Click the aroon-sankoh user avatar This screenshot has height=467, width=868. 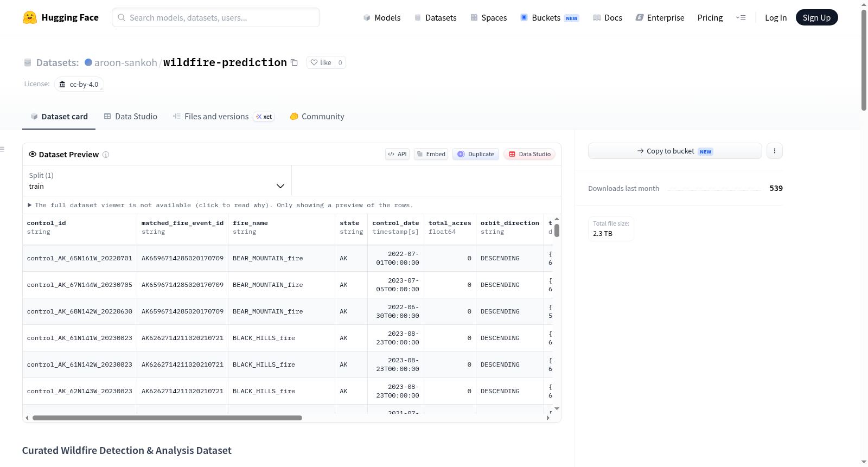pos(88,62)
